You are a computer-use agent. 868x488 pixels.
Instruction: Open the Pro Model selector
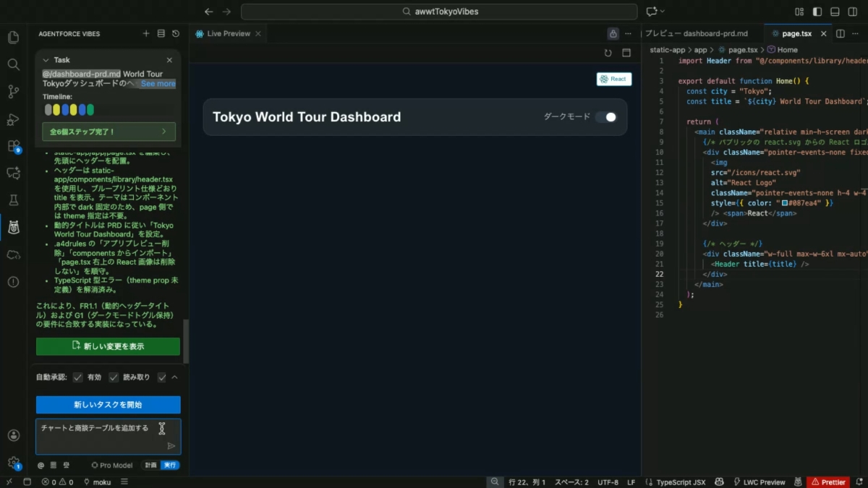(111, 466)
